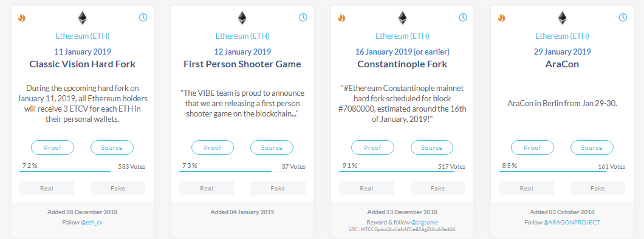Open the @ARAGONPROJECT follow link
The height and width of the screenshot is (239, 644).
(x=572, y=222)
